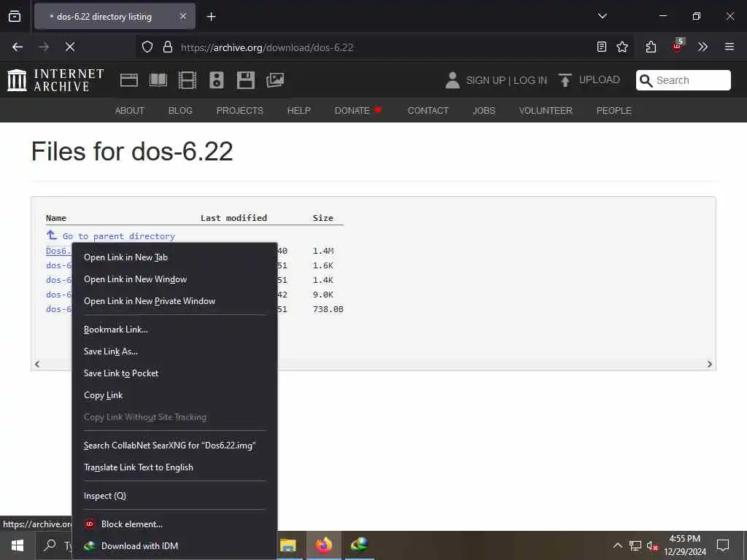
Task: Toggle reader view icon
Action: [602, 47]
